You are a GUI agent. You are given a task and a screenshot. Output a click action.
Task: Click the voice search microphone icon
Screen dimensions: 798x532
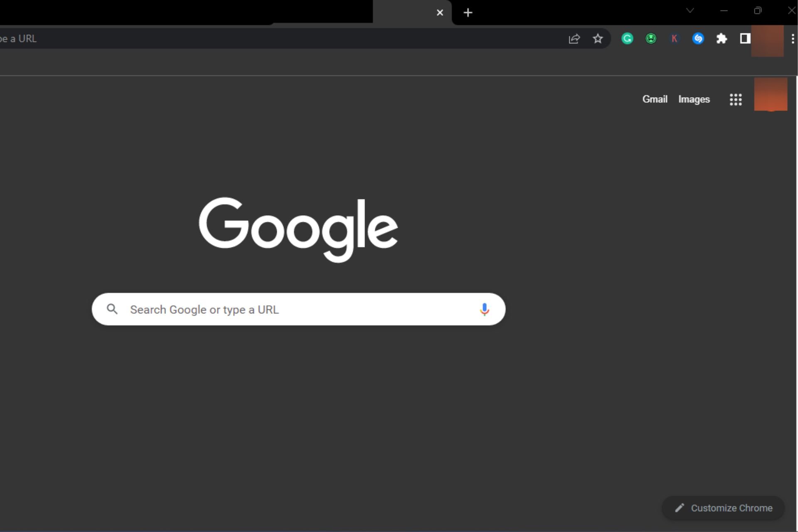485,309
